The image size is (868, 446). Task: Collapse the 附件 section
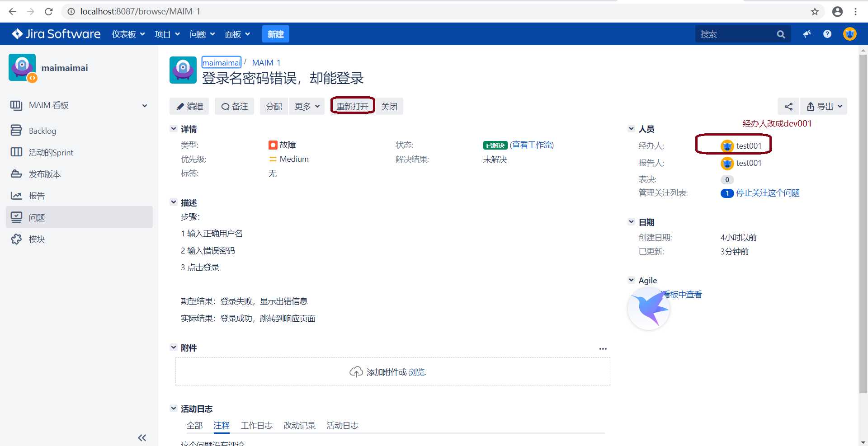pos(173,347)
